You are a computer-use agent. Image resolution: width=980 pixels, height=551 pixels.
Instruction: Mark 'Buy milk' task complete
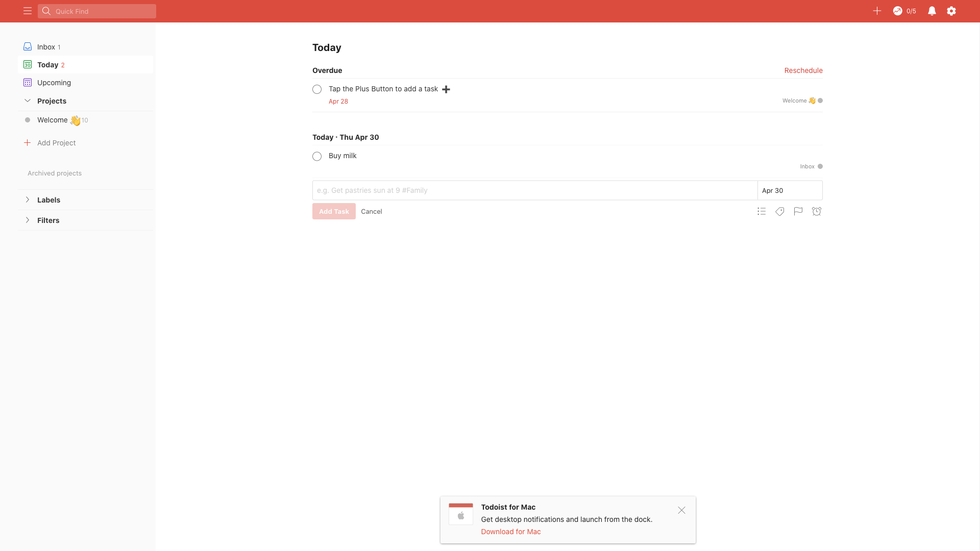tap(317, 156)
